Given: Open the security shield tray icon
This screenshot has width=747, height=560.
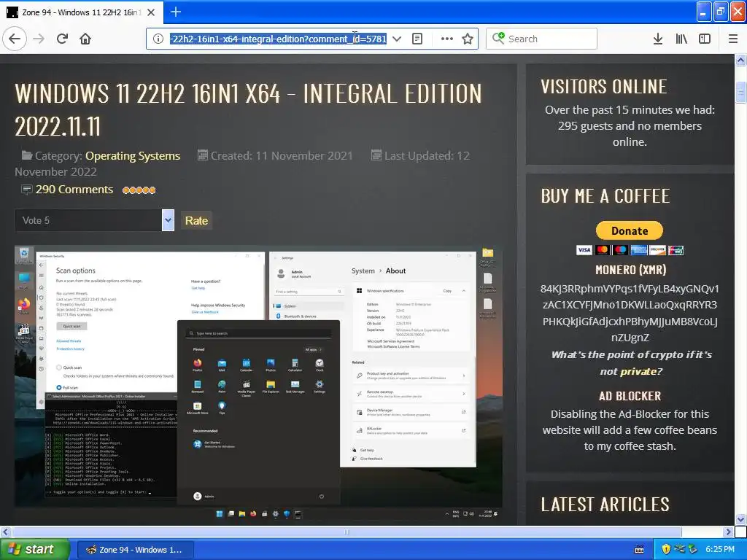Looking at the screenshot, I should pyautogui.click(x=666, y=550).
